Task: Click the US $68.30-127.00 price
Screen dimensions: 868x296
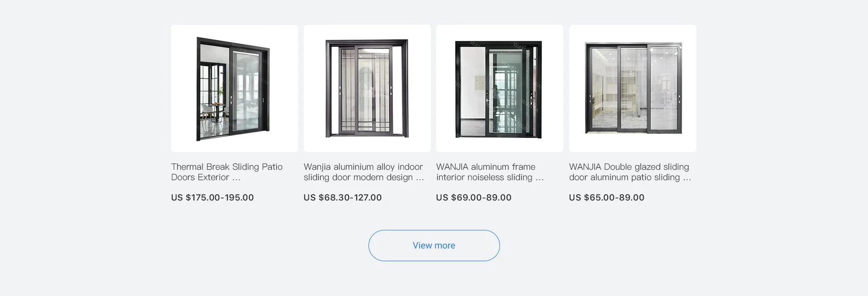Action: 342,197
